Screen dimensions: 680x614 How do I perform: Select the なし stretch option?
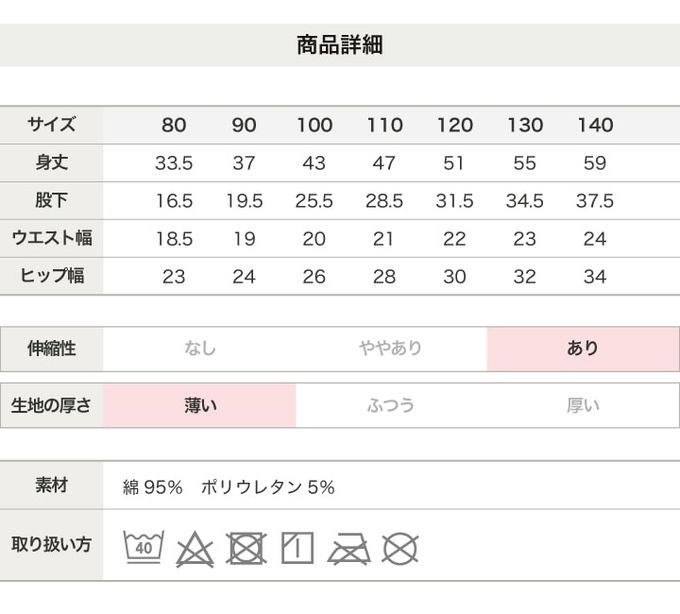(200, 349)
